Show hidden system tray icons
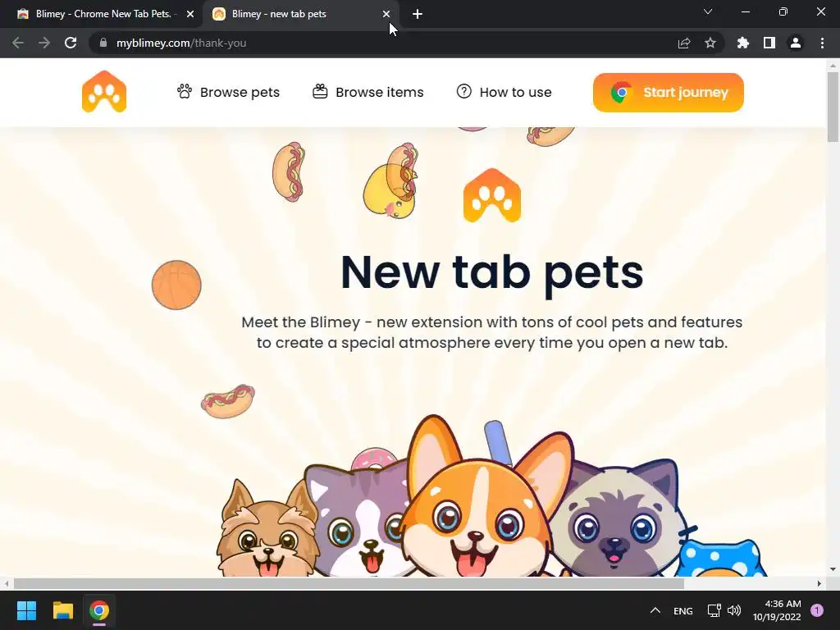This screenshot has height=630, width=840. (655, 610)
